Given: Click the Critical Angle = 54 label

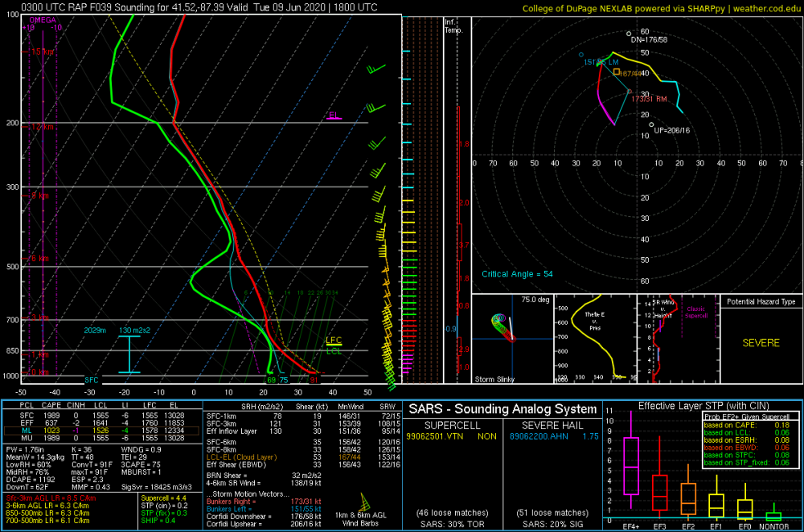Looking at the screenshot, I should tap(517, 274).
